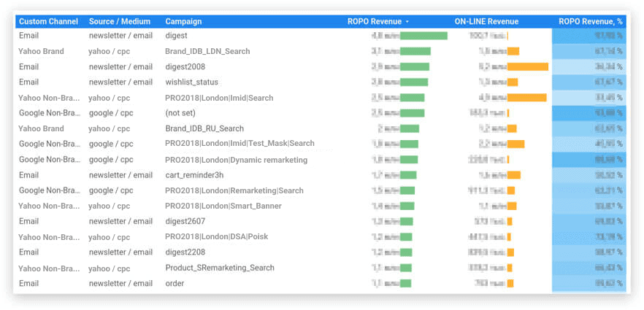This screenshot has width=644, height=310.
Task: Click PRO2018|London|Imid|Test_Mask|Search campaign
Action: (239, 144)
